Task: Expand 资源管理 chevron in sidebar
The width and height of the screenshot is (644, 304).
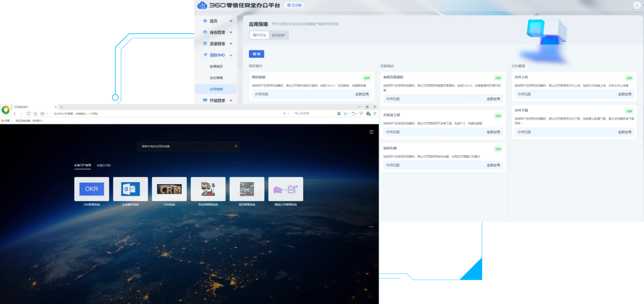Action: coord(231,44)
